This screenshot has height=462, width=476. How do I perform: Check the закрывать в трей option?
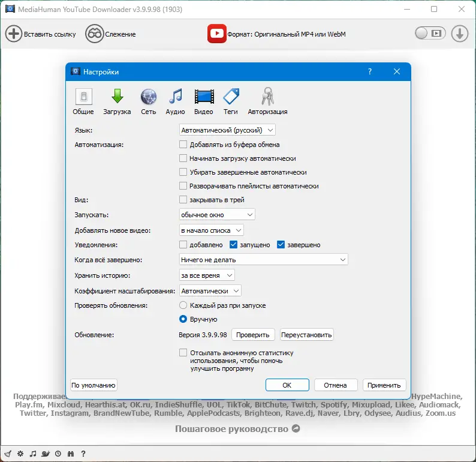click(x=183, y=200)
